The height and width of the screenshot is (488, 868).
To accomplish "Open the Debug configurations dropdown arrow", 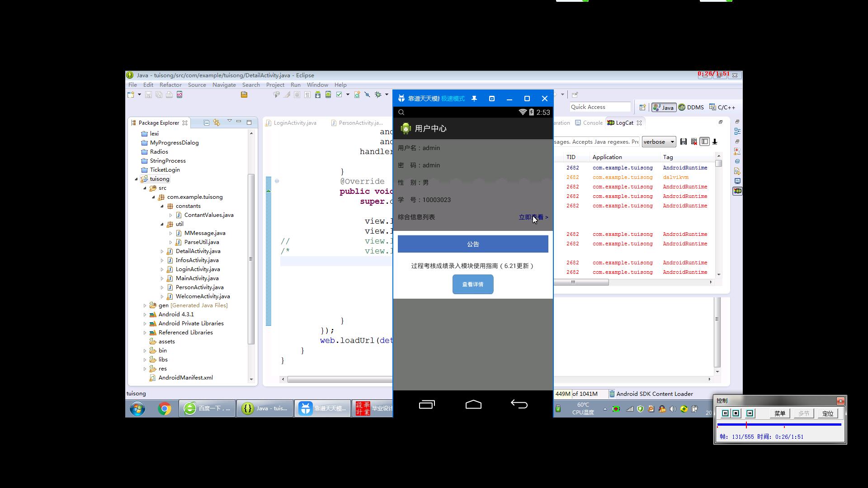I will click(387, 94).
